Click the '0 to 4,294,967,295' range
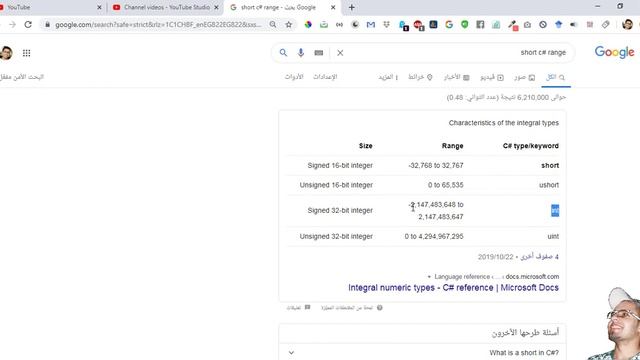The image size is (640, 360). pos(434,236)
